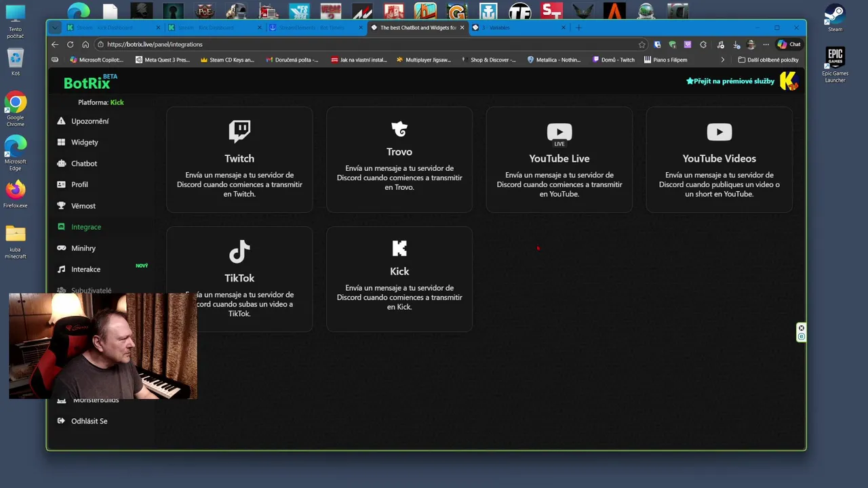Open the Copilot Chat button
Screen dimensions: 868x488
789,45
